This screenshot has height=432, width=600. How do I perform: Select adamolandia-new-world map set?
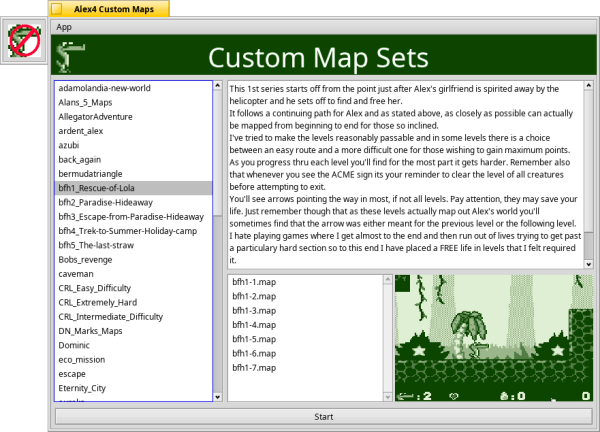tap(103, 89)
